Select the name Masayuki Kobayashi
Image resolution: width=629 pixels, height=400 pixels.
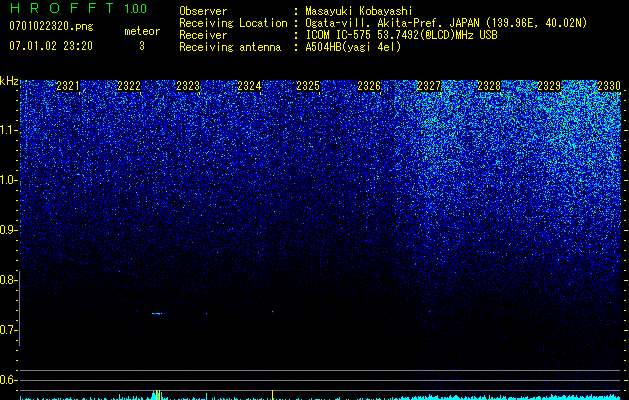pyautogui.click(x=358, y=11)
